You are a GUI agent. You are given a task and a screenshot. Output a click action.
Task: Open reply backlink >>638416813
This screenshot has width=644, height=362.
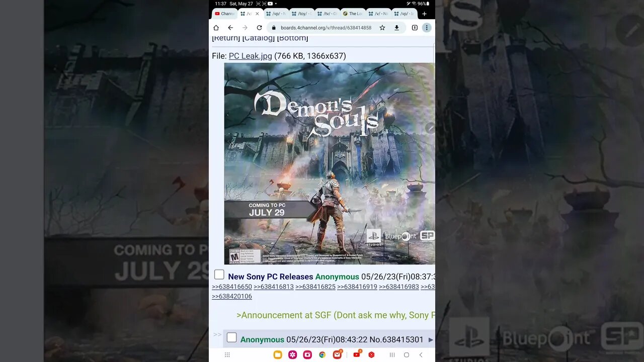pyautogui.click(x=274, y=287)
